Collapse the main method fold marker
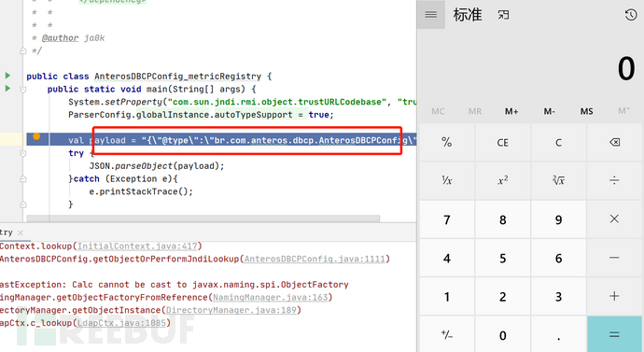Screen dimensions: 644x352 tap(23, 89)
